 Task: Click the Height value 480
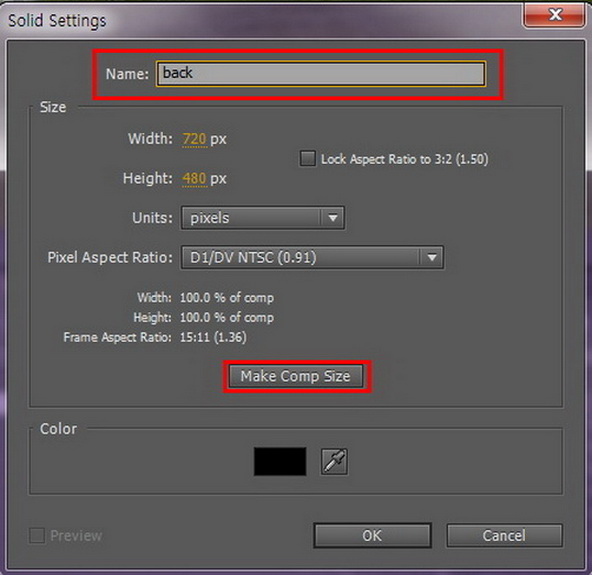tap(194, 178)
